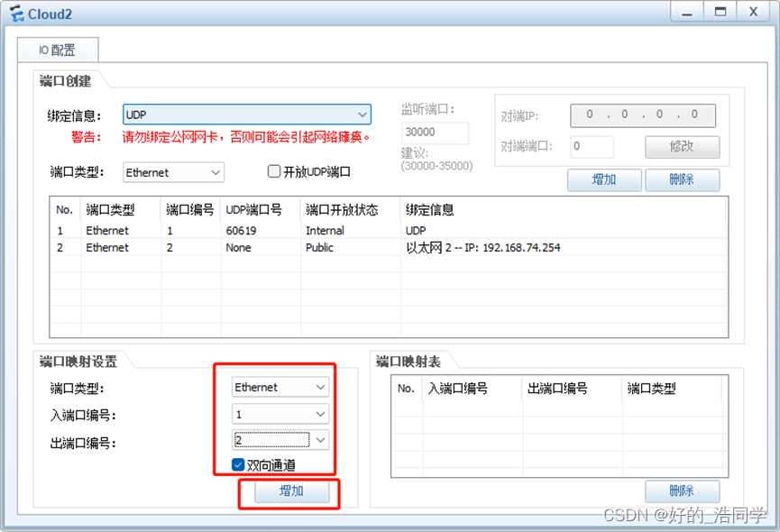
Task: Click the 删除 button under 端口映射表
Action: (x=682, y=491)
